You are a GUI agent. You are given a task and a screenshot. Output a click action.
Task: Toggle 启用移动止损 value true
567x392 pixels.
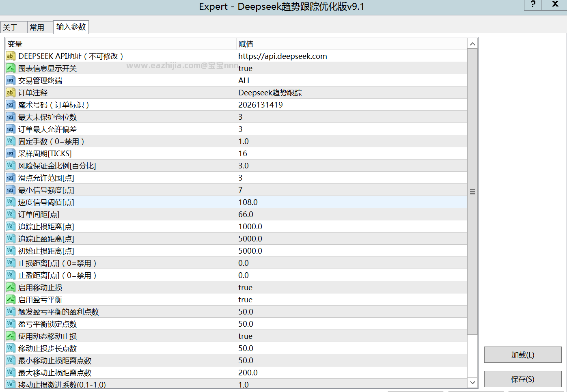point(351,287)
